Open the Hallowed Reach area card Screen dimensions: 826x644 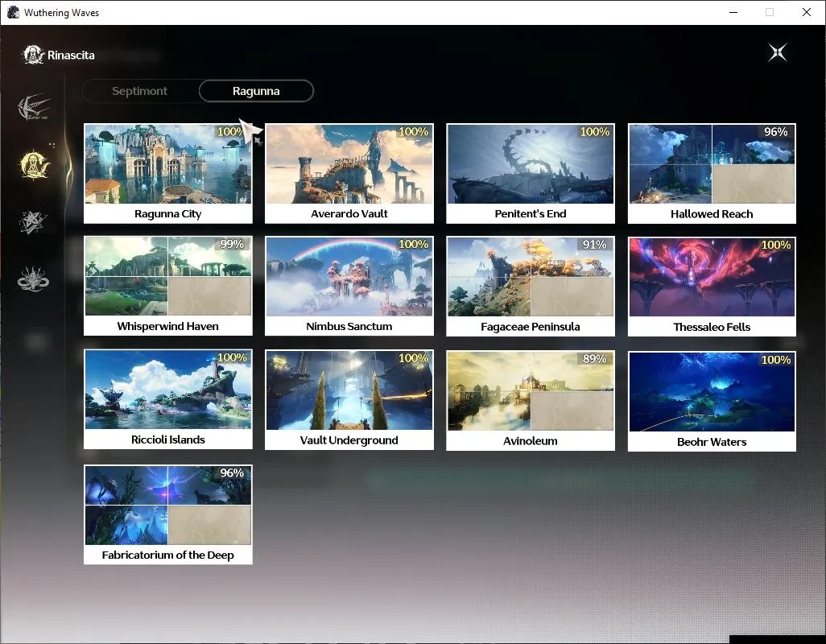(712, 173)
